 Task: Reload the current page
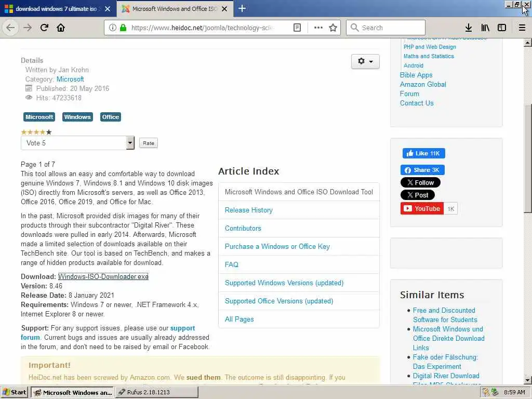[x=44, y=28]
